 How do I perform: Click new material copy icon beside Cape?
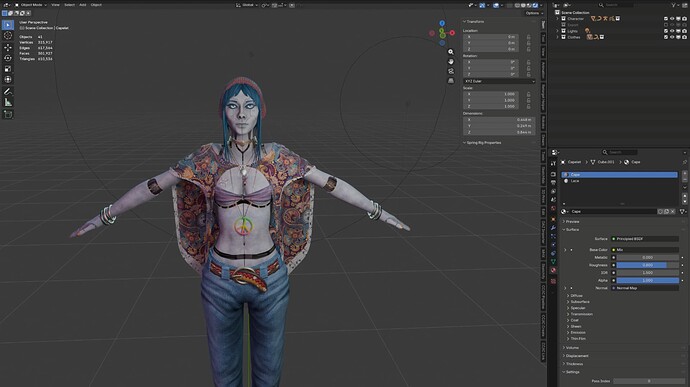[666, 212]
